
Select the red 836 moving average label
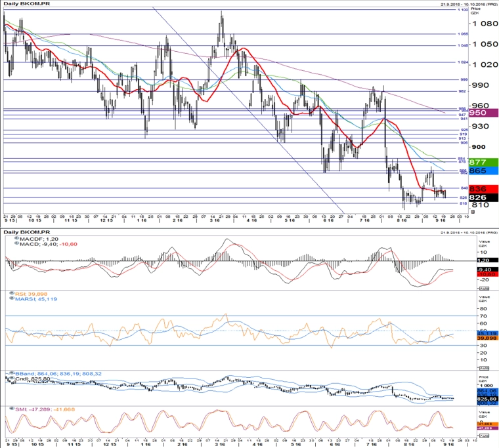[483, 189]
